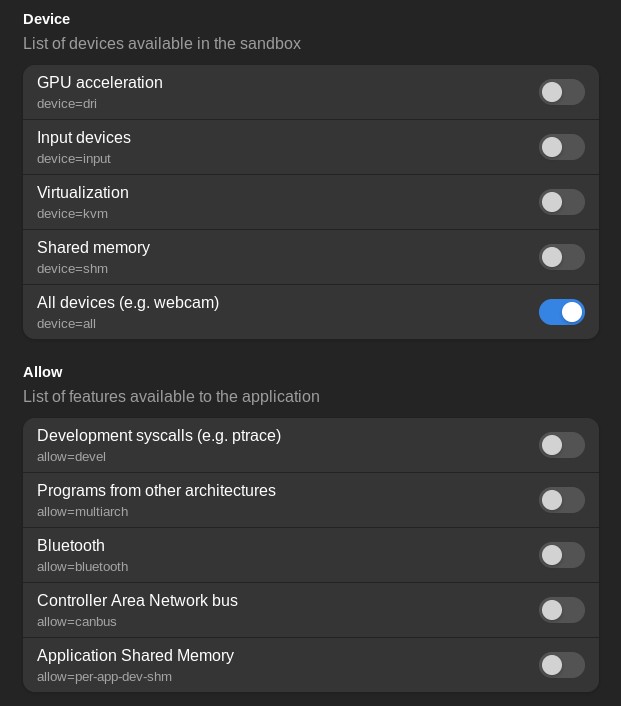
Task: Turn on Programs from other architectures
Action: coord(562,500)
